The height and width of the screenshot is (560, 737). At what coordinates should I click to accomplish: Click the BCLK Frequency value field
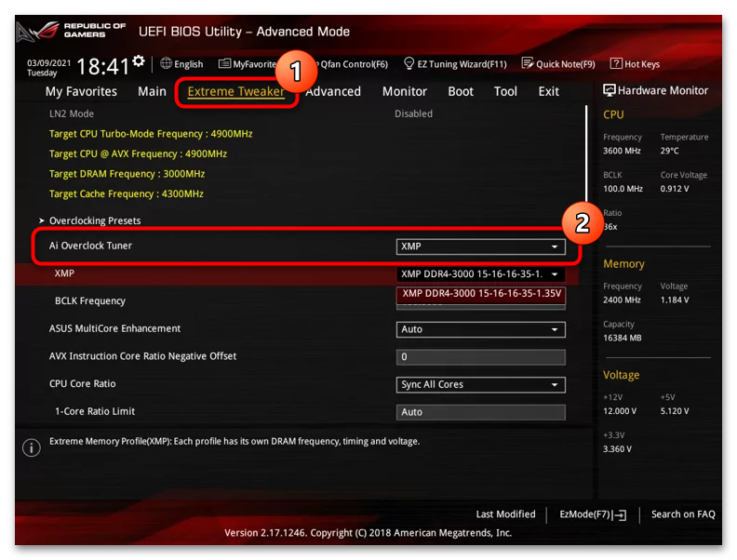[480, 306]
